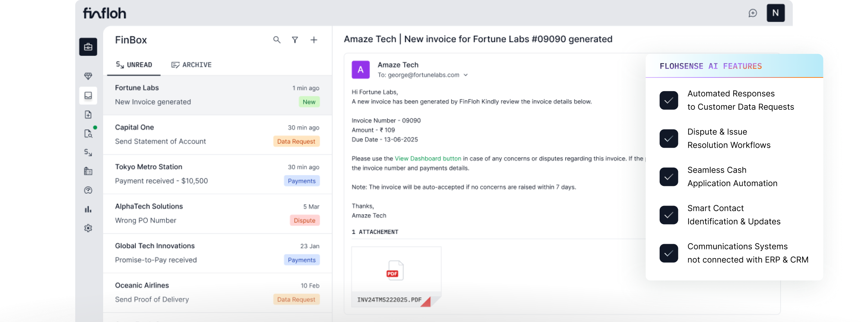Click 'Due Date - 13-06-2025' line

point(385,139)
